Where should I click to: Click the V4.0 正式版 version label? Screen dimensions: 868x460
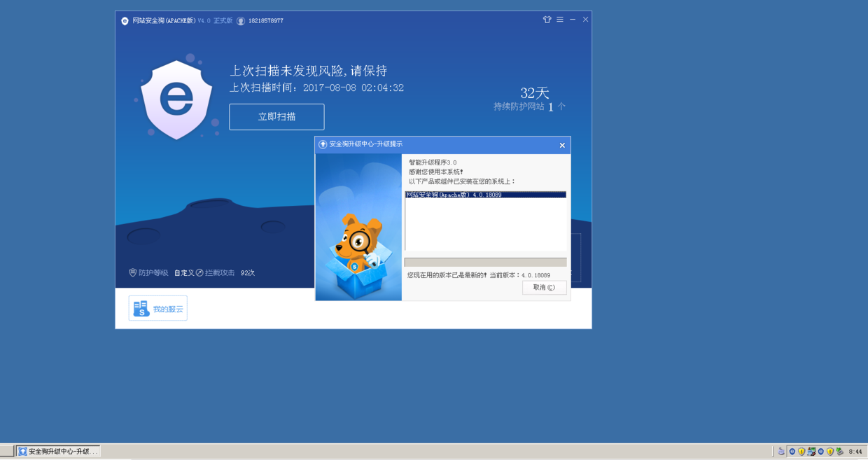[215, 21]
